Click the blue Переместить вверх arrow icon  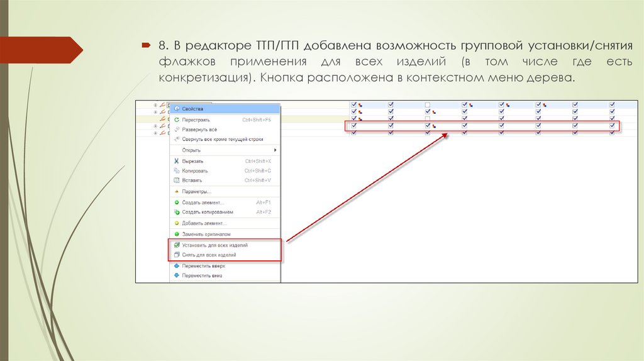click(x=177, y=266)
